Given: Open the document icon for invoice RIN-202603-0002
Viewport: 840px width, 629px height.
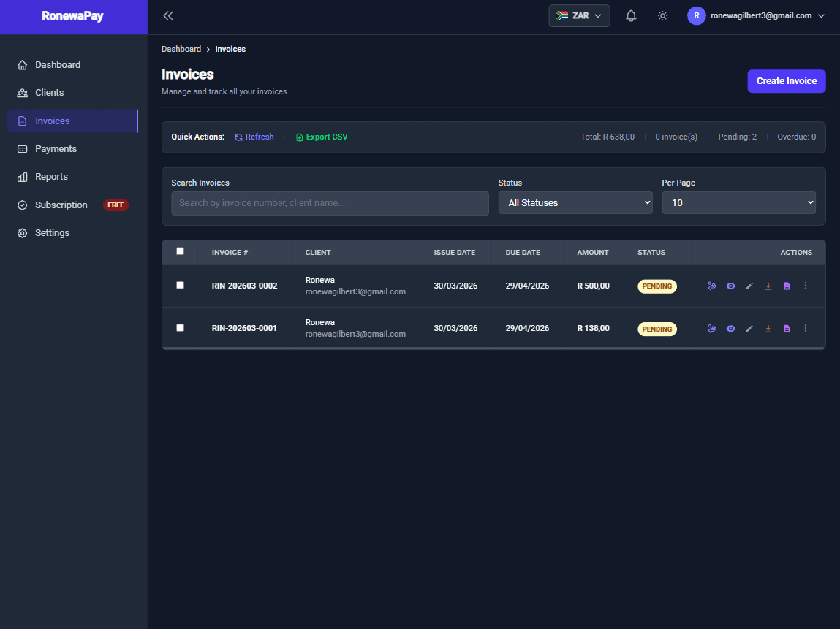Looking at the screenshot, I should click(x=787, y=286).
